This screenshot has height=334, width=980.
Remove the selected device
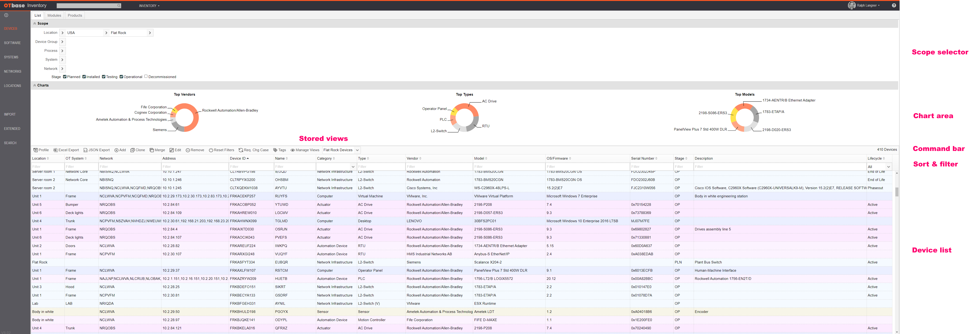tap(195, 150)
